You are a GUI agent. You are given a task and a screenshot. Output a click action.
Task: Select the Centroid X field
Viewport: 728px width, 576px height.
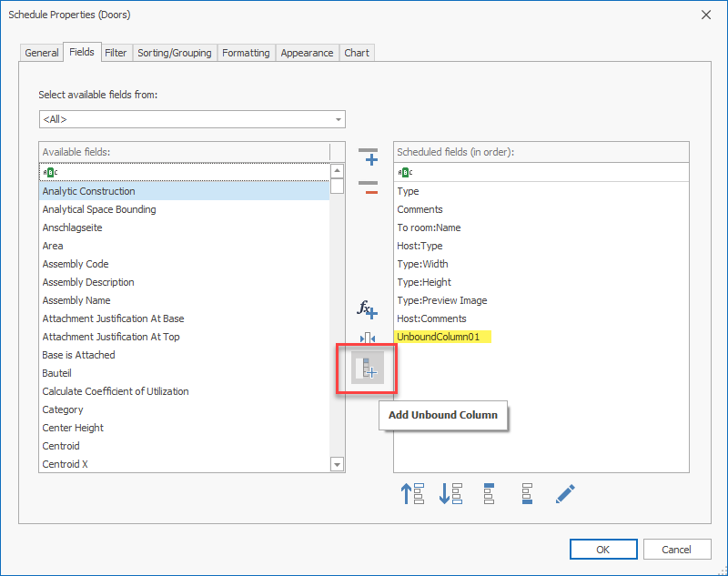coord(185,464)
